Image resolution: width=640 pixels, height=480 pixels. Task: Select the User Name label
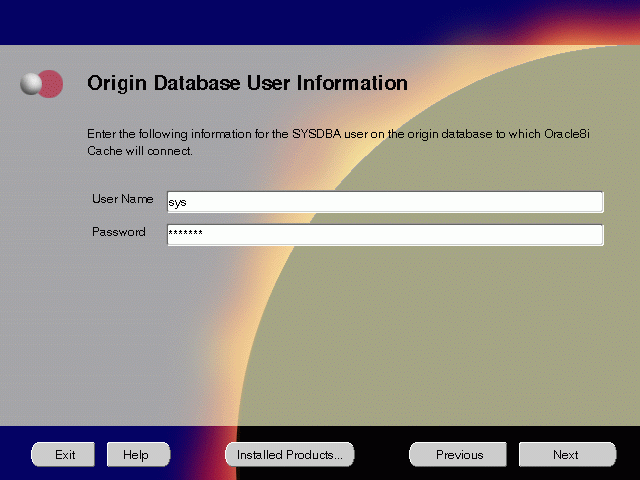coord(122,199)
